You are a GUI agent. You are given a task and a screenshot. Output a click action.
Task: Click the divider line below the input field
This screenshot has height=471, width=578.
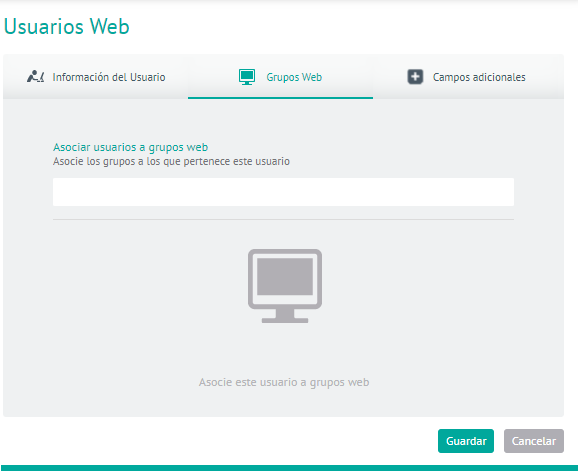(x=283, y=219)
